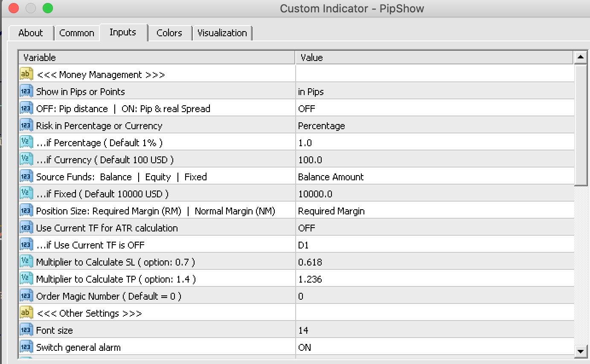
Task: Open the 'Required Margin' position size dropdown
Action: 331,211
